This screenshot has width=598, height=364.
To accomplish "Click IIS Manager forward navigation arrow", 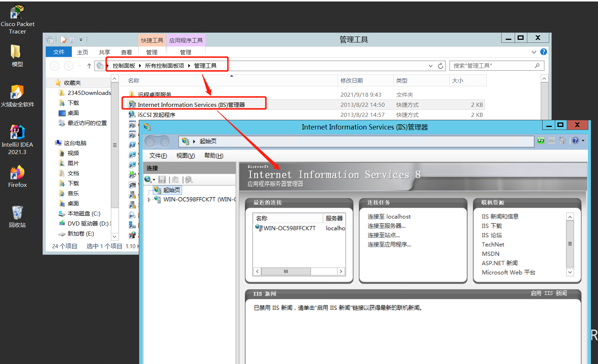I will click(164, 141).
